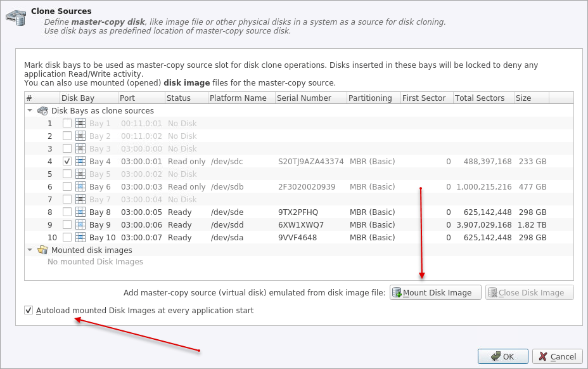Select Bay 4 Read only status cell
The image size is (588, 369).
(186, 162)
